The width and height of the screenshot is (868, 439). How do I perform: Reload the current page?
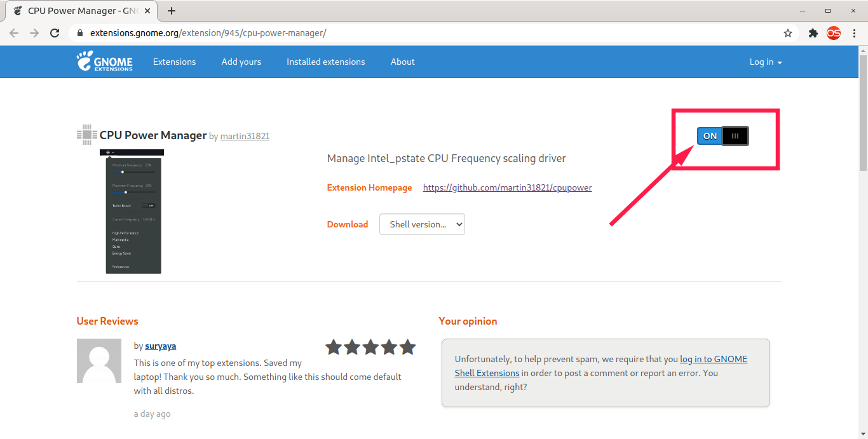click(x=55, y=33)
